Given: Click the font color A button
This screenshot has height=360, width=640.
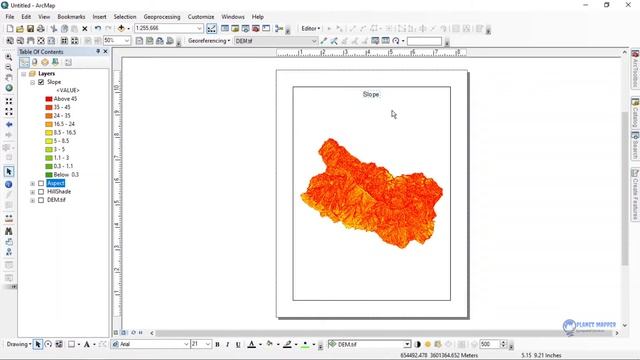Looking at the screenshot, I should (x=252, y=344).
